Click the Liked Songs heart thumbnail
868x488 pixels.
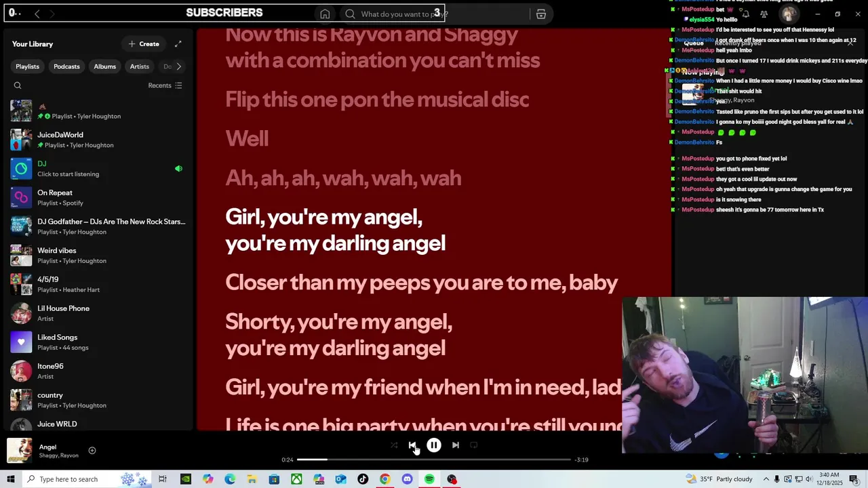tap(21, 342)
